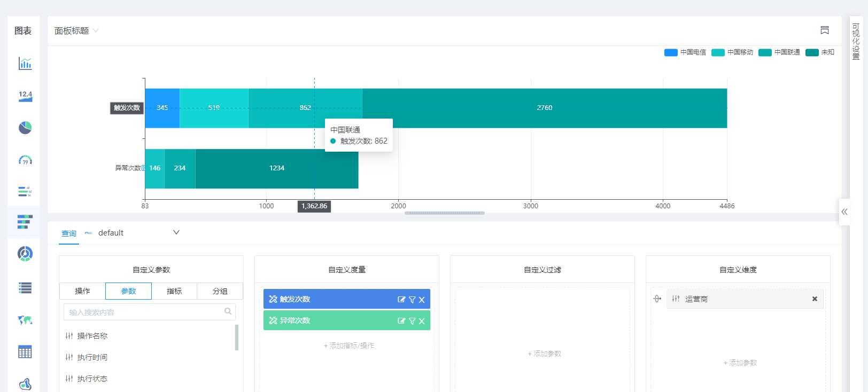The image size is (868, 392).
Task: Click 添加参数 in 自定义过滤 panel
Action: point(545,354)
